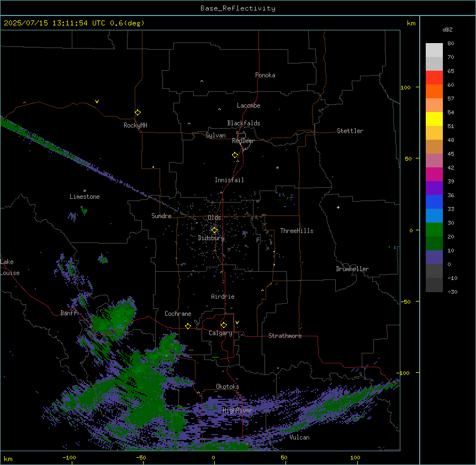The height and width of the screenshot is (465, 476).
Task: Click the 2025/07/15 13:11:54 UTC timestamp
Action: [55, 23]
